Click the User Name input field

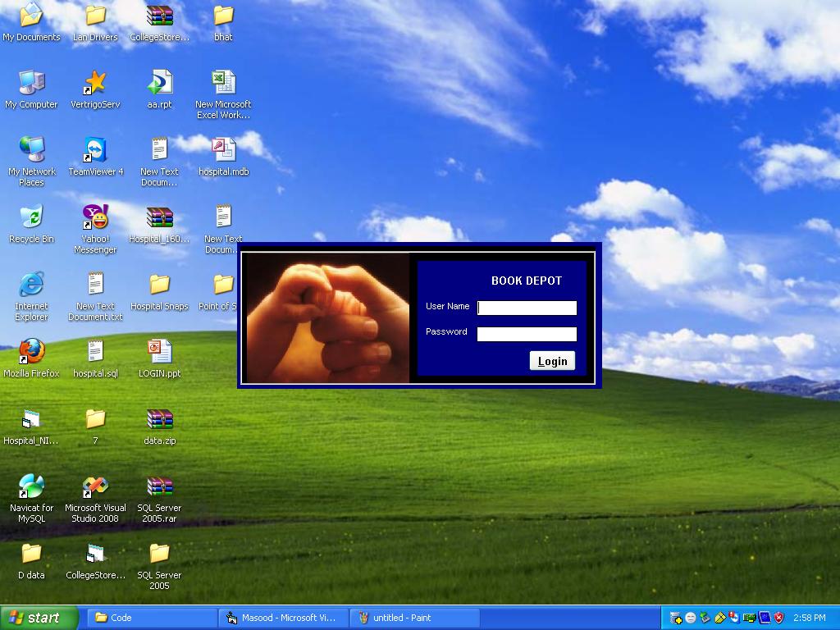click(x=527, y=308)
